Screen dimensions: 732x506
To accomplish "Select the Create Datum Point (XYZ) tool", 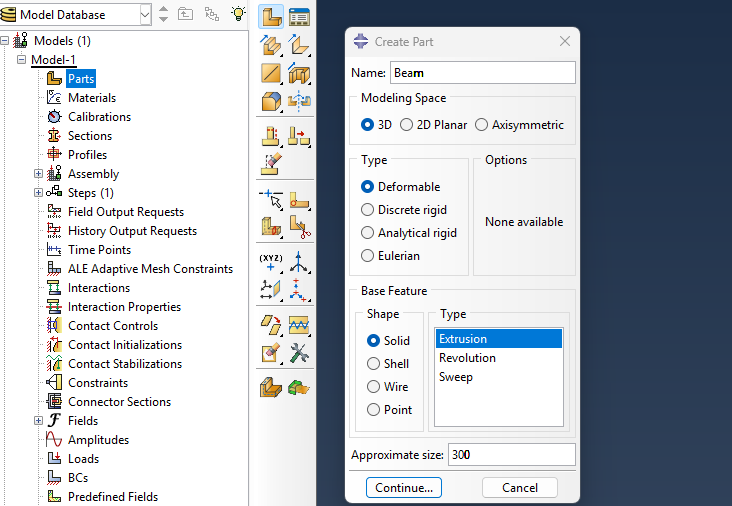I will (271, 262).
